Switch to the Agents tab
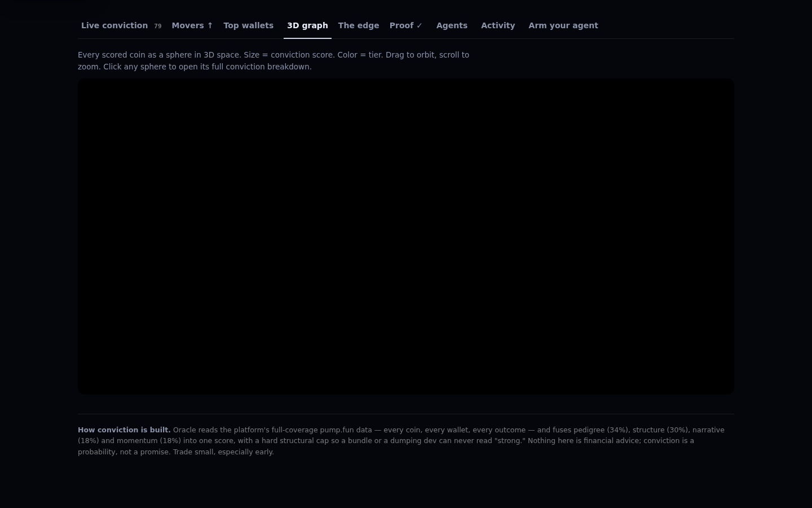812x508 pixels. click(x=452, y=25)
